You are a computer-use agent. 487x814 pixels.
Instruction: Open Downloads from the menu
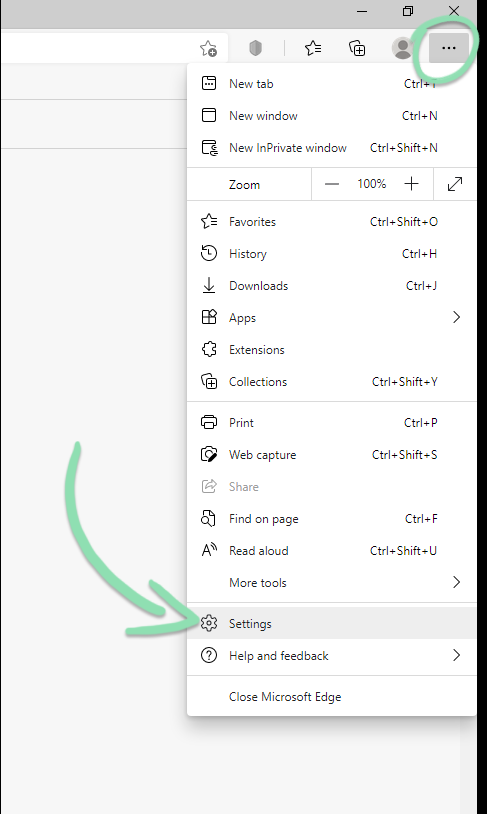[x=331, y=286]
